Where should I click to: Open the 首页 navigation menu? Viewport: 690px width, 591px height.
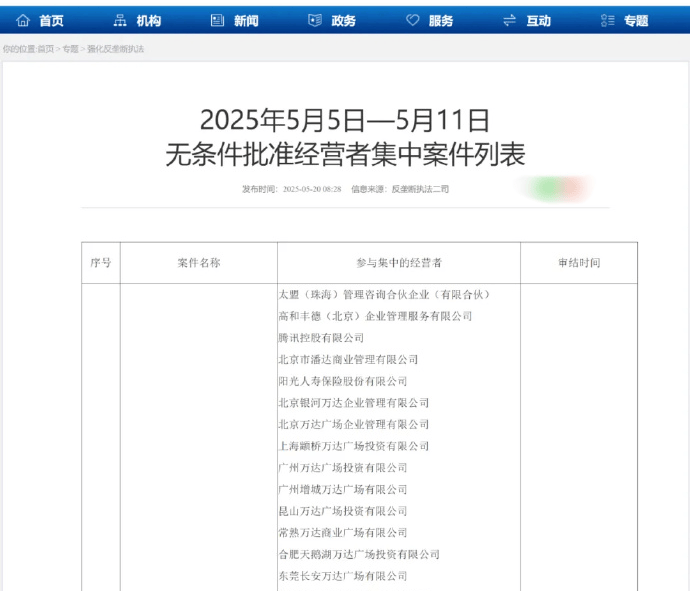pos(51,21)
